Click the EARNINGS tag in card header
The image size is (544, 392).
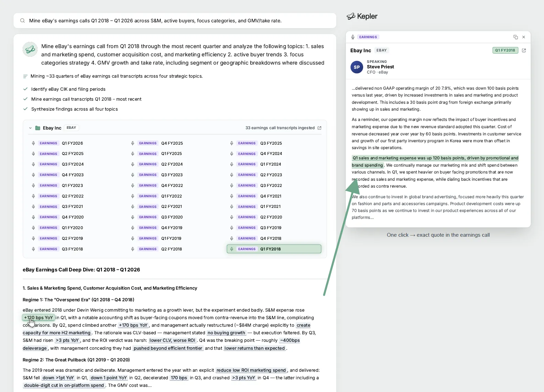pos(368,37)
